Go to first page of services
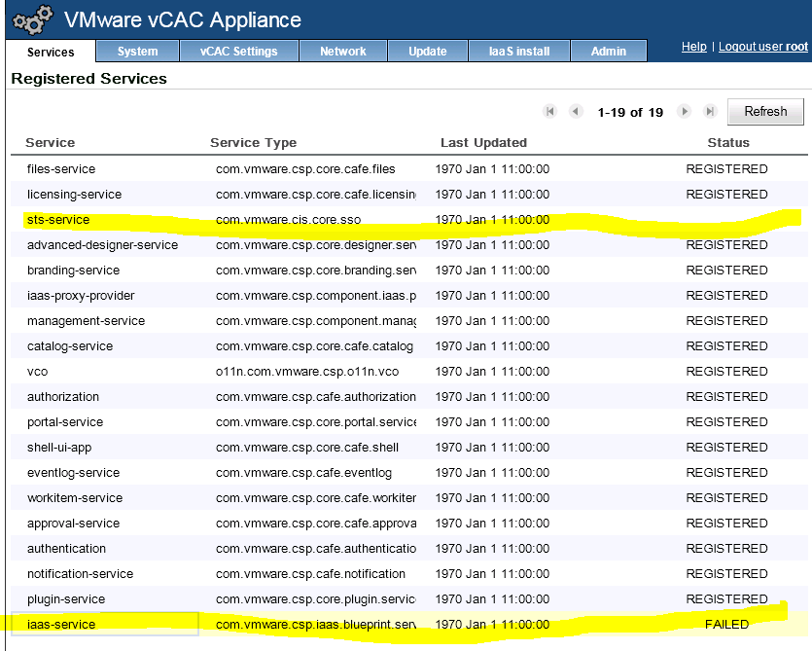This screenshot has height=651, width=812. [x=549, y=112]
